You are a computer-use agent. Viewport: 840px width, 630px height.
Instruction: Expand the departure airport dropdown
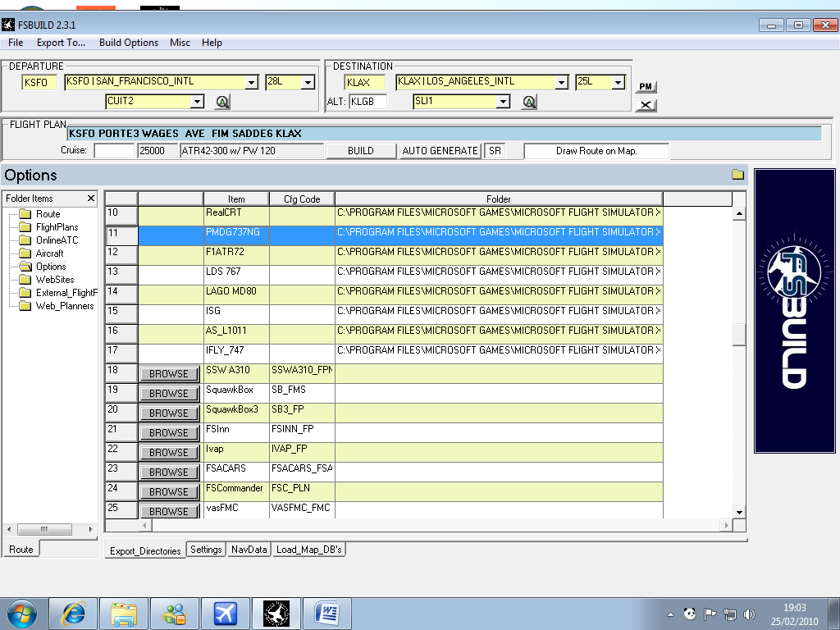coord(252,82)
